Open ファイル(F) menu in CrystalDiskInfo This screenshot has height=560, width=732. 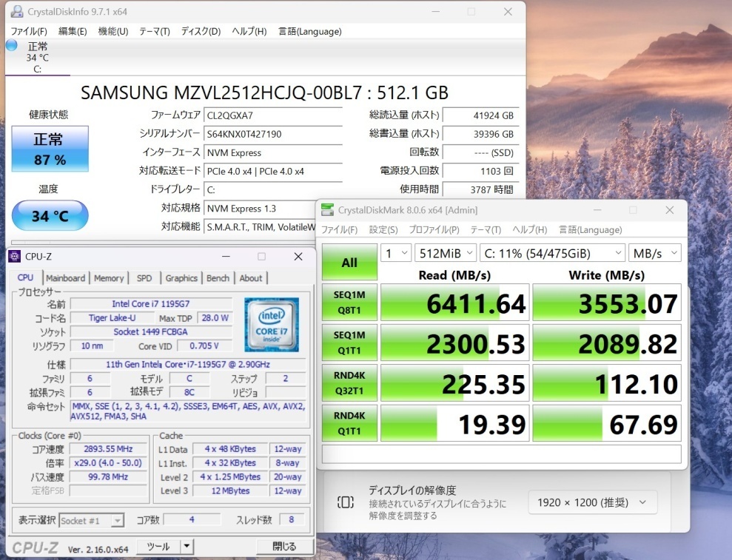click(29, 31)
